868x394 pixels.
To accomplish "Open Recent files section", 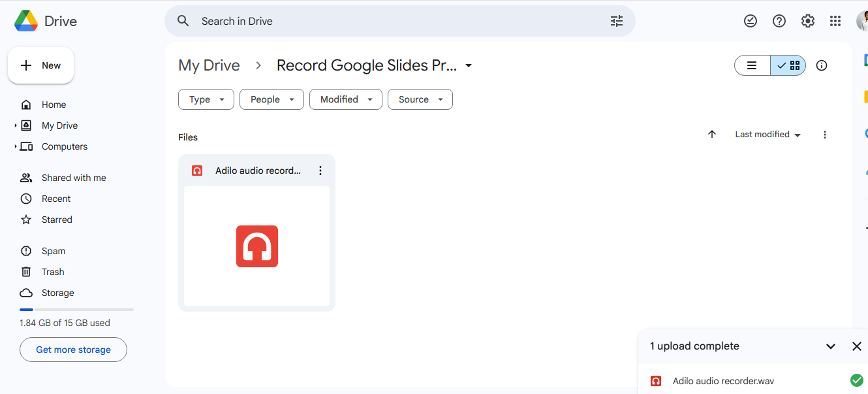I will (x=56, y=199).
